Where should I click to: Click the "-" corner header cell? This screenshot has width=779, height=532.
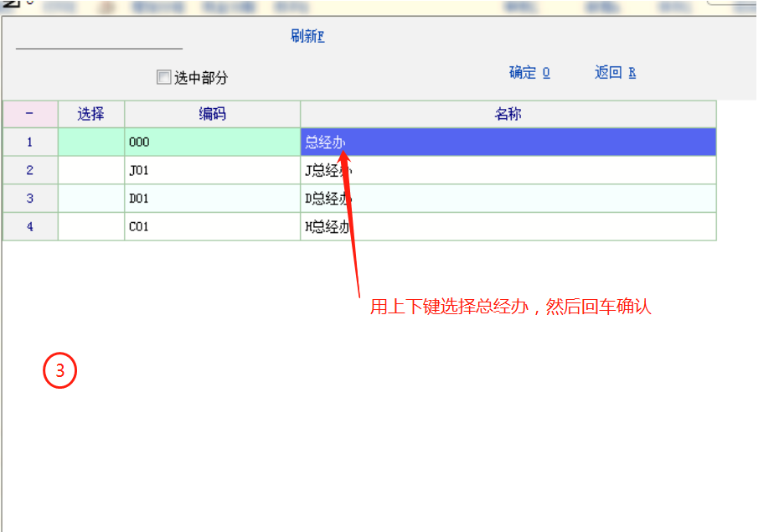(30, 115)
